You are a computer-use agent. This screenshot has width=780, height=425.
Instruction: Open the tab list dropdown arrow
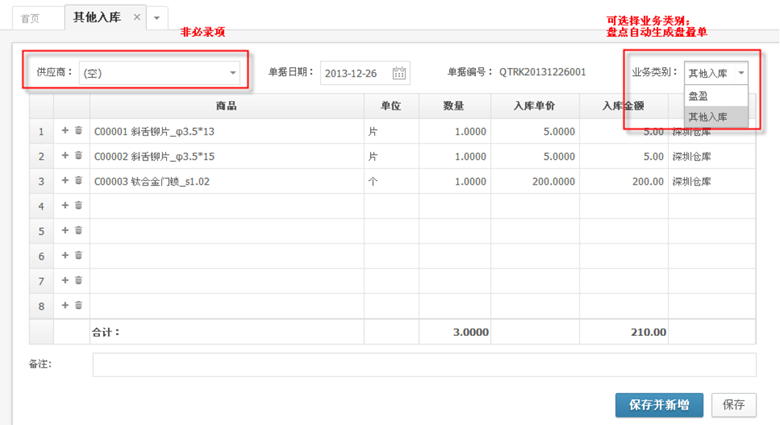[157, 18]
